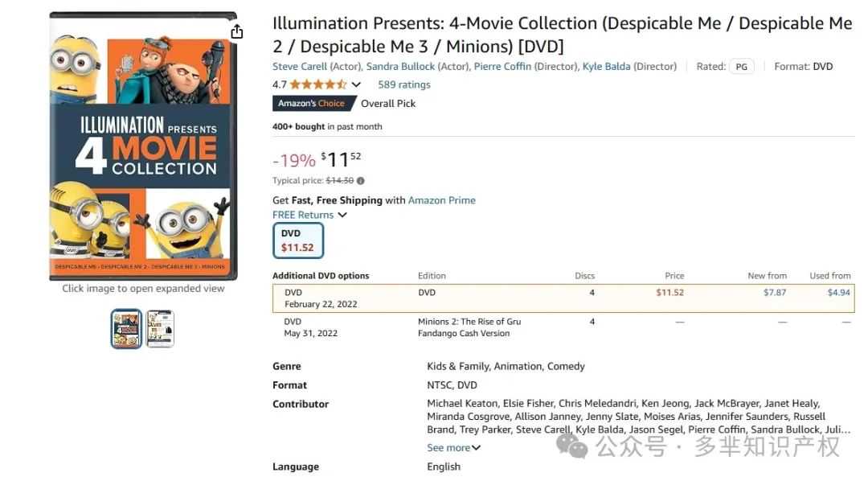Click the star rating icons
Image resolution: width=868 pixels, height=481 pixels.
[318, 84]
